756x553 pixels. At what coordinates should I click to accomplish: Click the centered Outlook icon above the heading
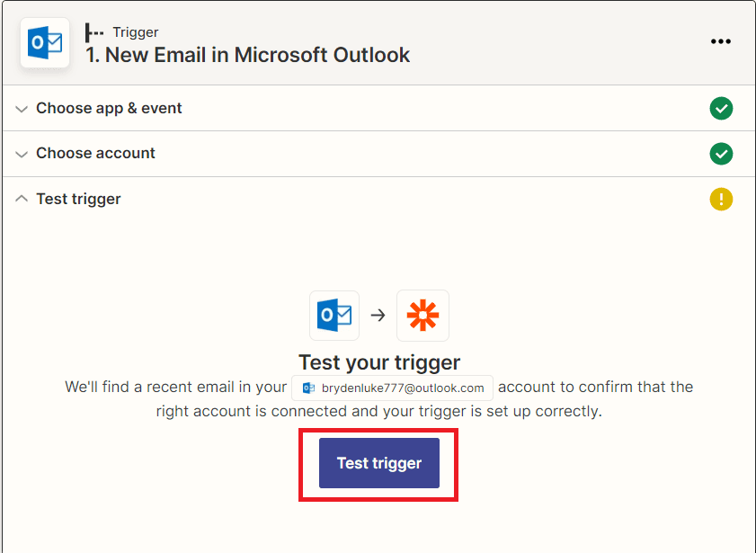click(x=334, y=316)
